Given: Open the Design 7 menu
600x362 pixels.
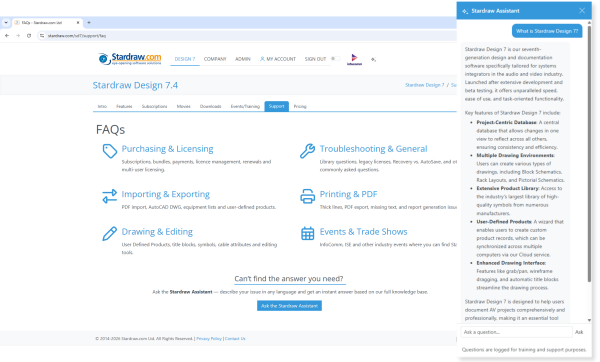Looking at the screenshot, I should point(185,59).
